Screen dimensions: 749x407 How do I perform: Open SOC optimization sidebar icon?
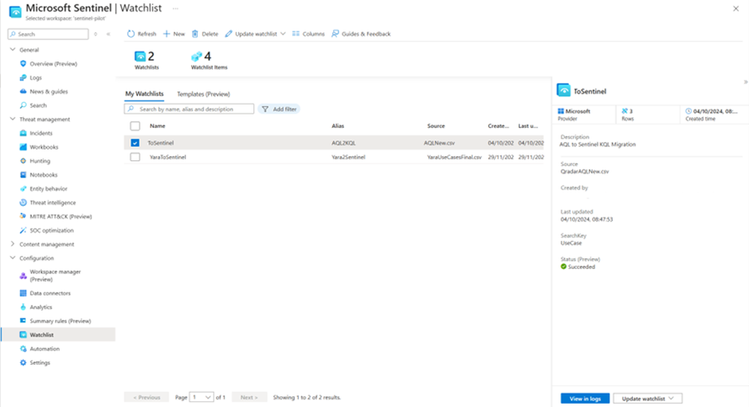(23, 230)
